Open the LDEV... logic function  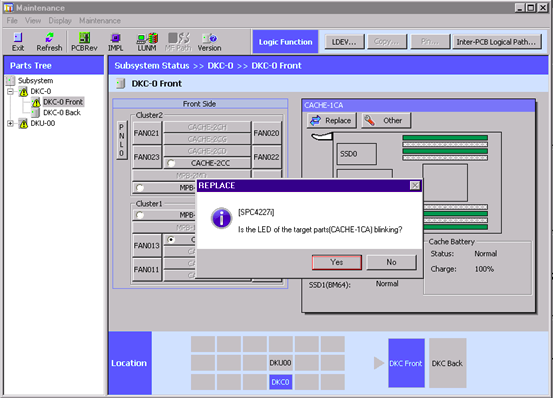(344, 42)
